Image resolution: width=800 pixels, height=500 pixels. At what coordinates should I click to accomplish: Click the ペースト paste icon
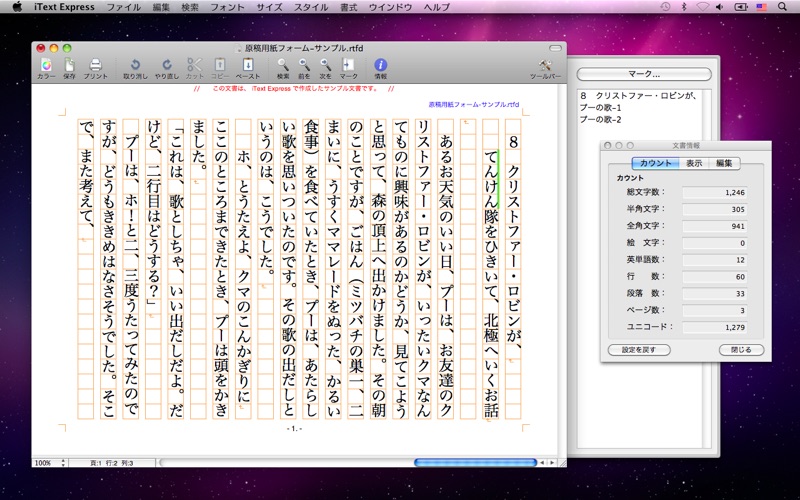248,65
